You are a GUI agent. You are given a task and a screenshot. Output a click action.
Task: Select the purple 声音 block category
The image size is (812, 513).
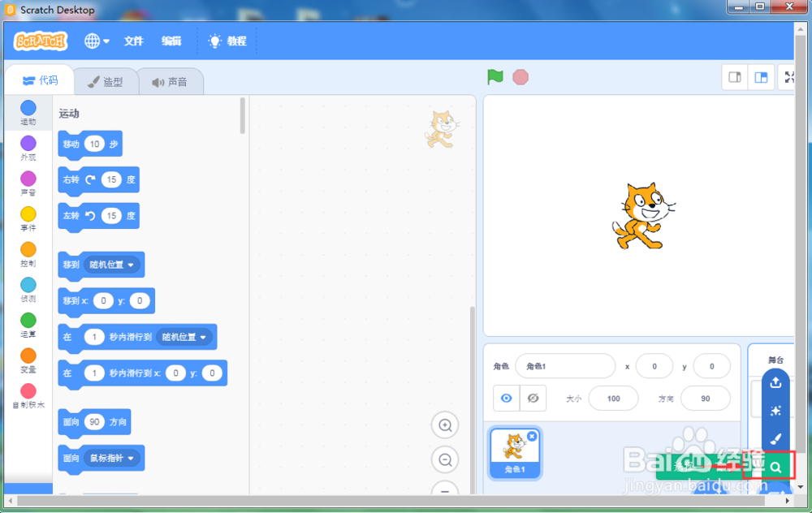click(x=28, y=183)
